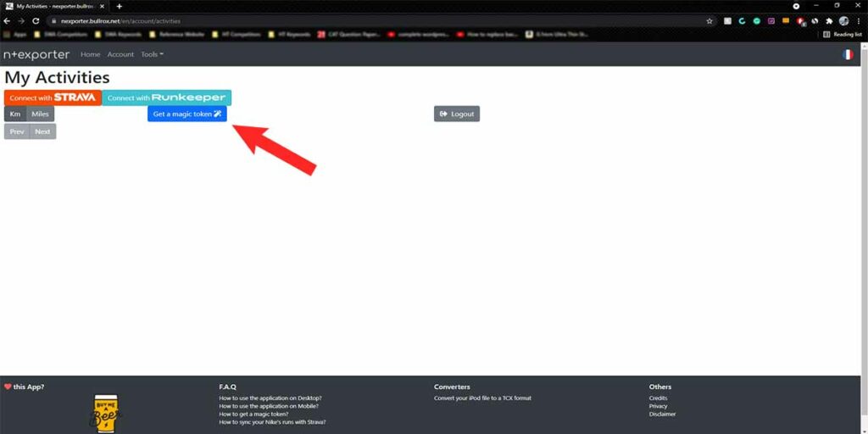Click the Get a magic token button

tap(186, 114)
